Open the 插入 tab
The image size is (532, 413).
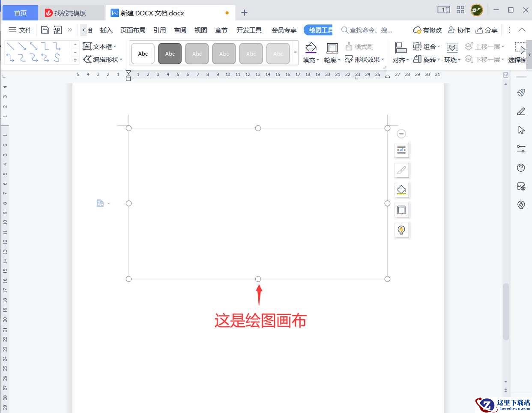106,30
